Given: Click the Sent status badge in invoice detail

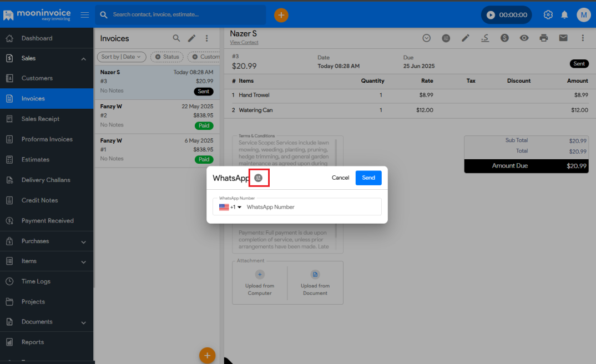Looking at the screenshot, I should coord(579,64).
